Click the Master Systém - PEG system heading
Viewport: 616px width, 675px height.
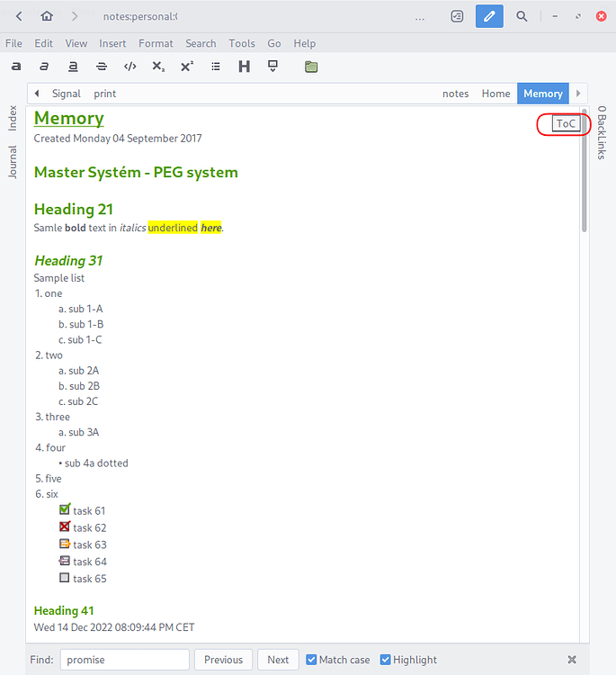(x=136, y=172)
